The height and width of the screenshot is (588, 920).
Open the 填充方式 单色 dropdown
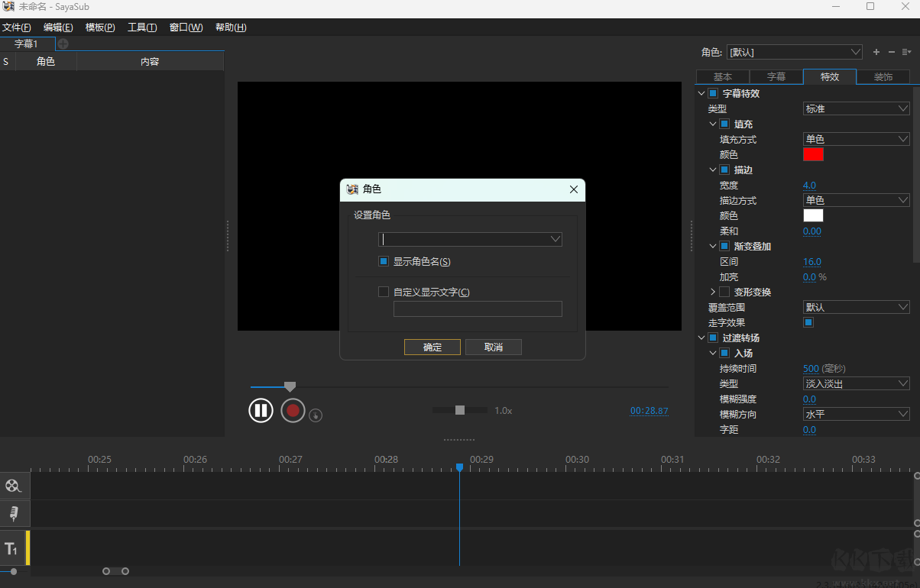click(x=855, y=138)
